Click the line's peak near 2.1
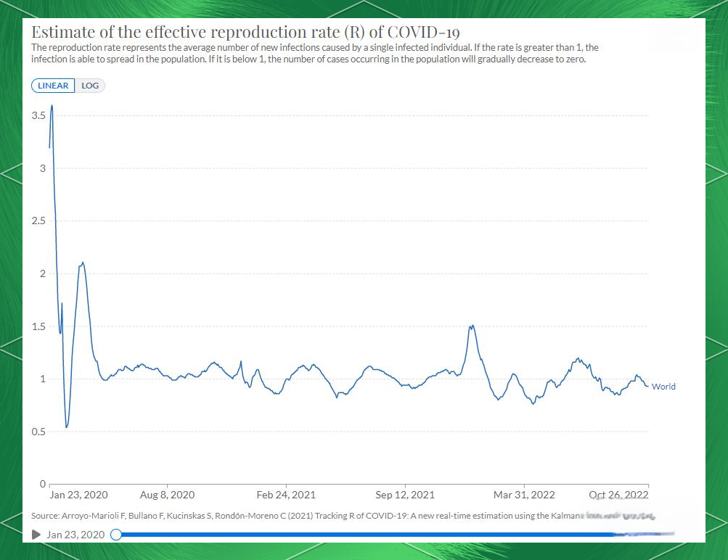 (83, 263)
